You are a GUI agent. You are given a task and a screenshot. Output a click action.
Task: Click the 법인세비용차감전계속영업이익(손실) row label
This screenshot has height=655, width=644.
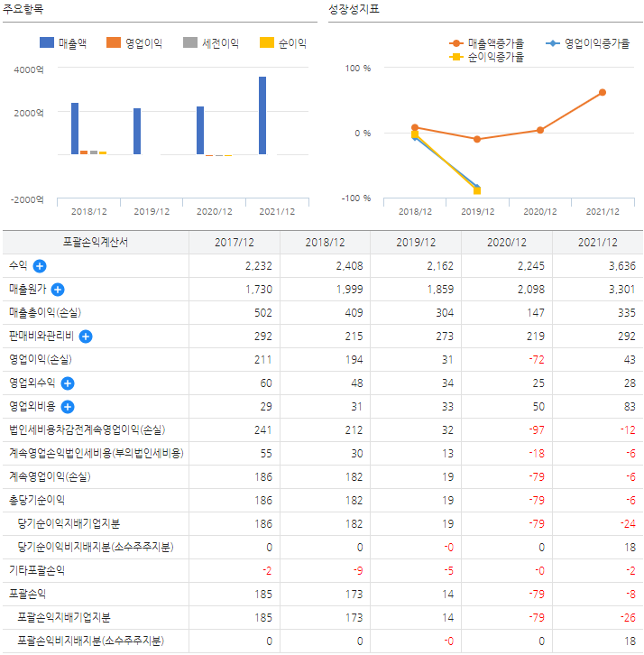click(87, 429)
